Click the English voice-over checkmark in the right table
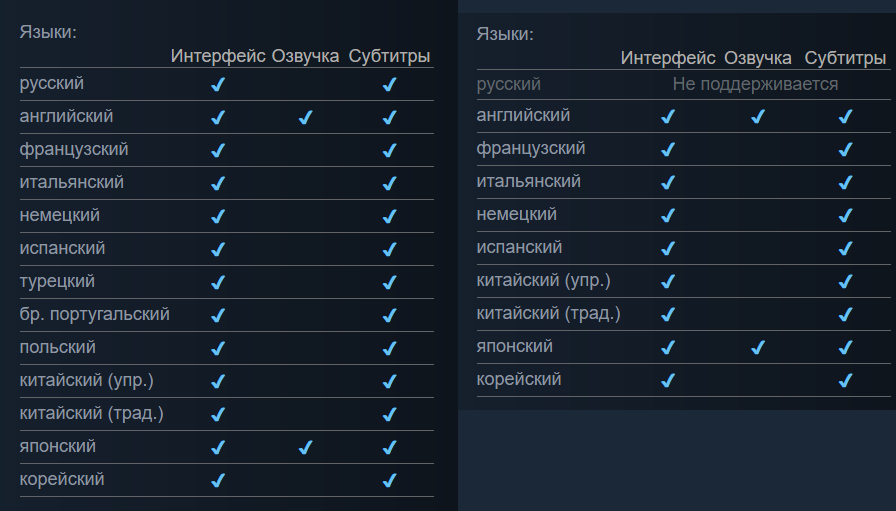Image resolution: width=896 pixels, height=511 pixels. click(x=757, y=117)
